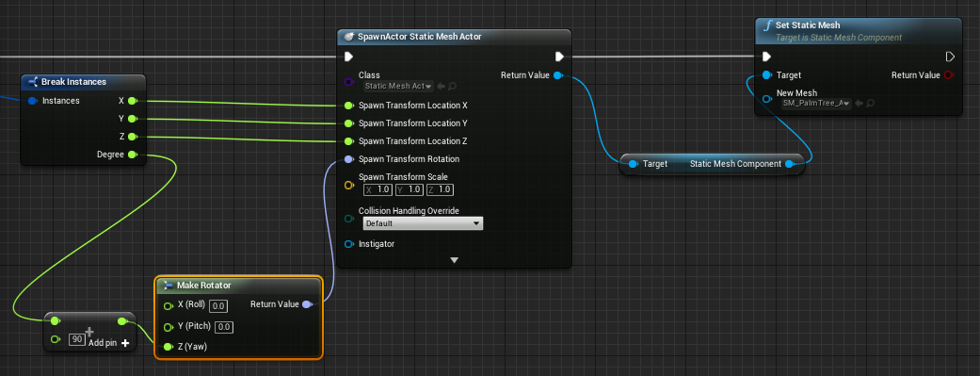Edit Spawn Transform Scale Y field
The image size is (980, 376).
[409, 189]
